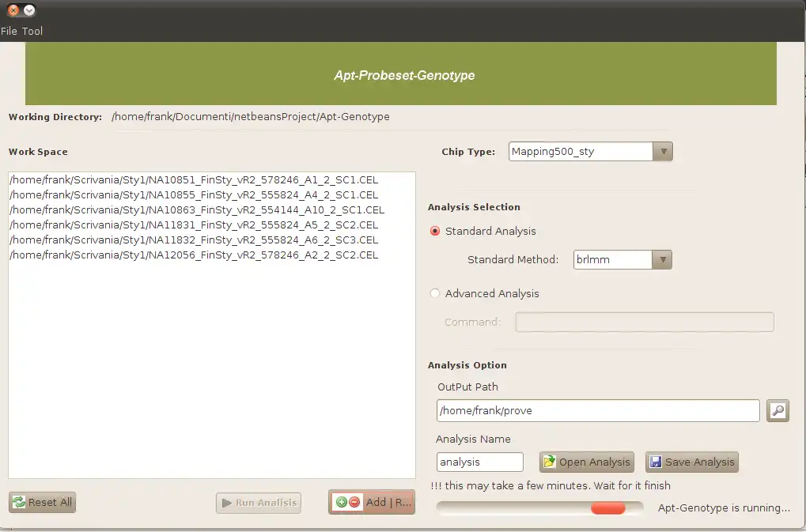Click the brlmm combo box value
806x532 pixels.
(613, 260)
